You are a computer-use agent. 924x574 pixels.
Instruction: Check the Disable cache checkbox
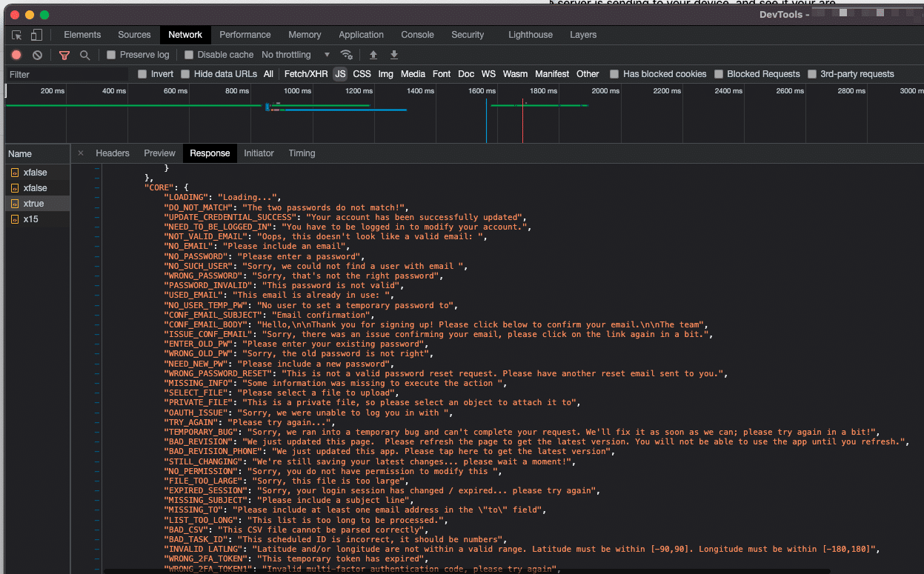click(189, 55)
